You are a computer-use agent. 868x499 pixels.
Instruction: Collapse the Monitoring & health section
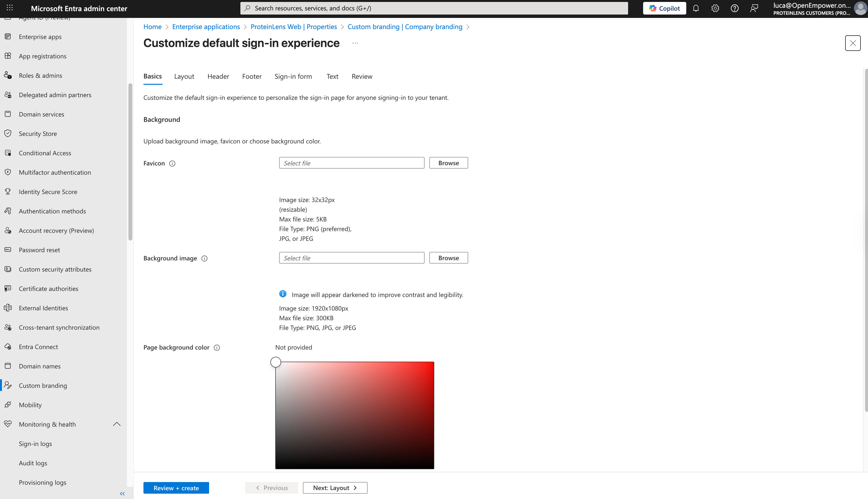[x=117, y=424]
